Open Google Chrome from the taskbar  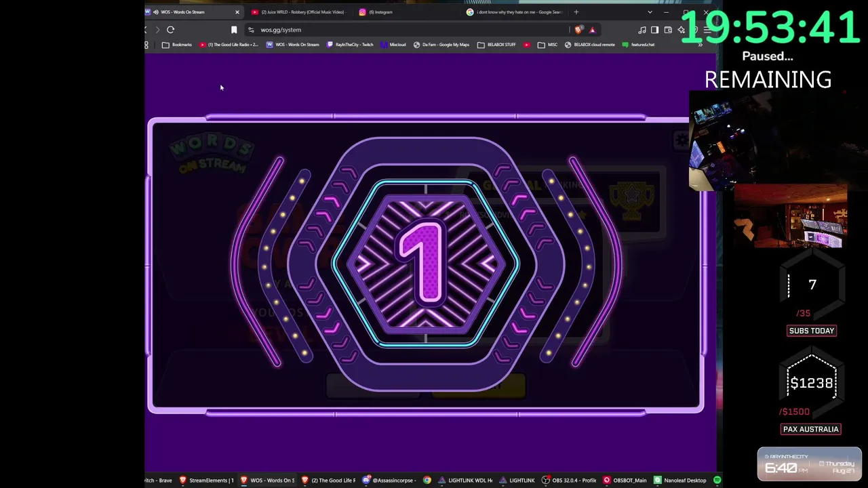(427, 481)
